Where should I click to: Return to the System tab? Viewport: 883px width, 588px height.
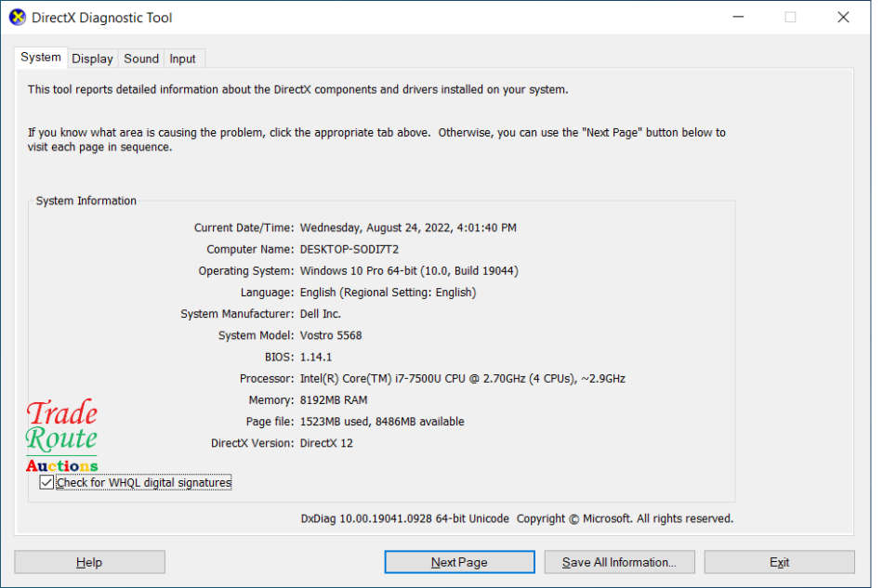tap(40, 57)
